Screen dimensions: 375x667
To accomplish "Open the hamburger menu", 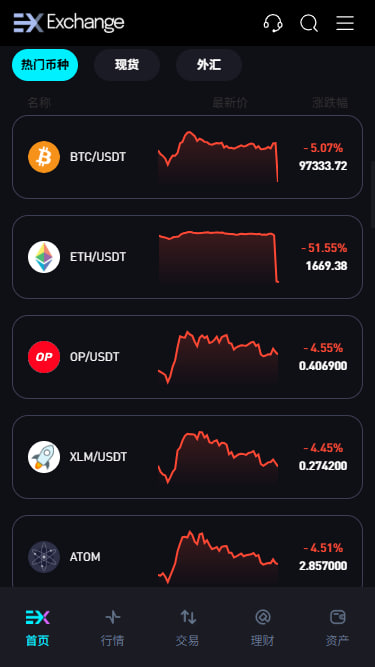I will (345, 23).
